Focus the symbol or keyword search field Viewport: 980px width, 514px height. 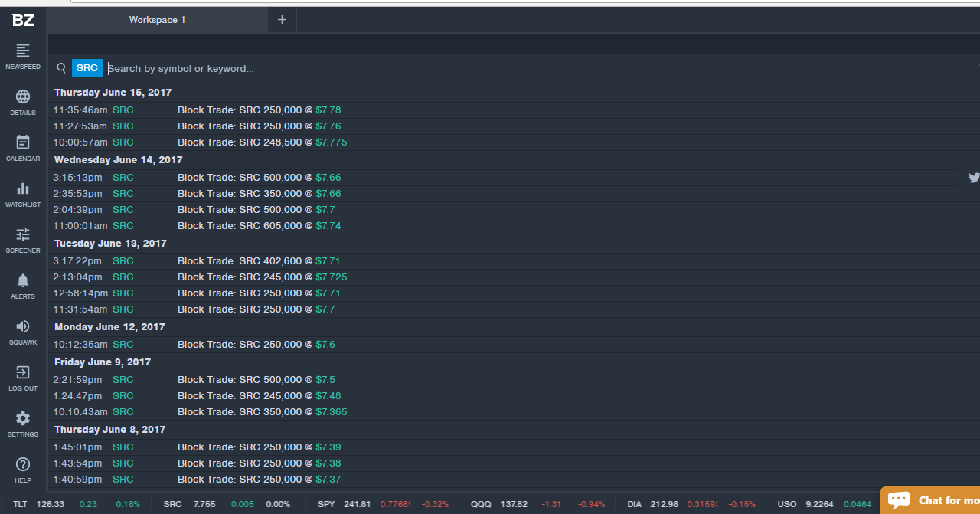tap(534, 68)
